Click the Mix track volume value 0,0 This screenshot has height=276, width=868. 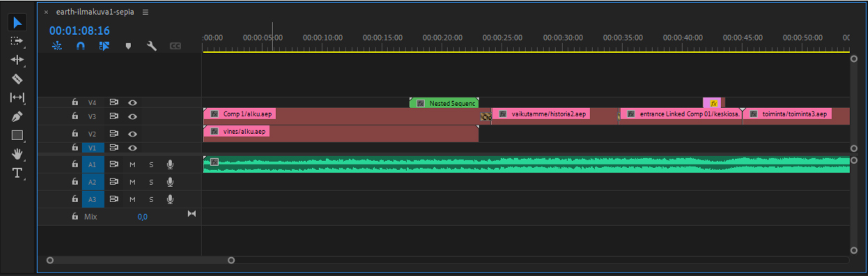click(142, 217)
